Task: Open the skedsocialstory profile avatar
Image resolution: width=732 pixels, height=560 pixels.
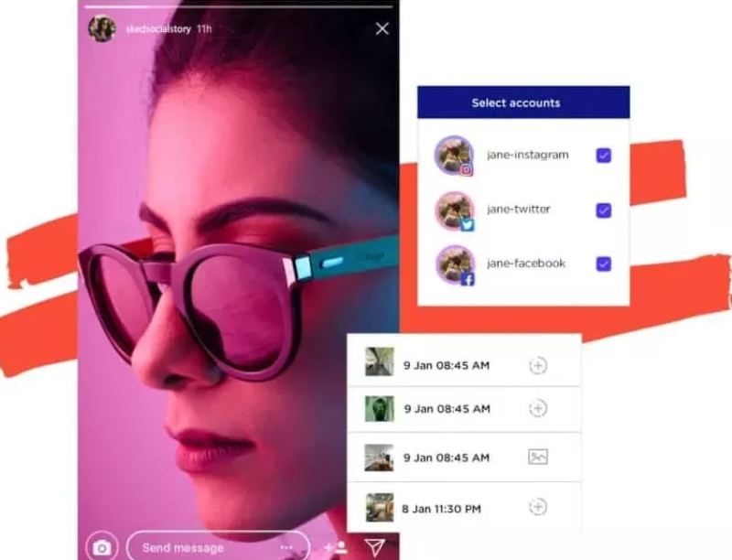Action: coord(102,28)
